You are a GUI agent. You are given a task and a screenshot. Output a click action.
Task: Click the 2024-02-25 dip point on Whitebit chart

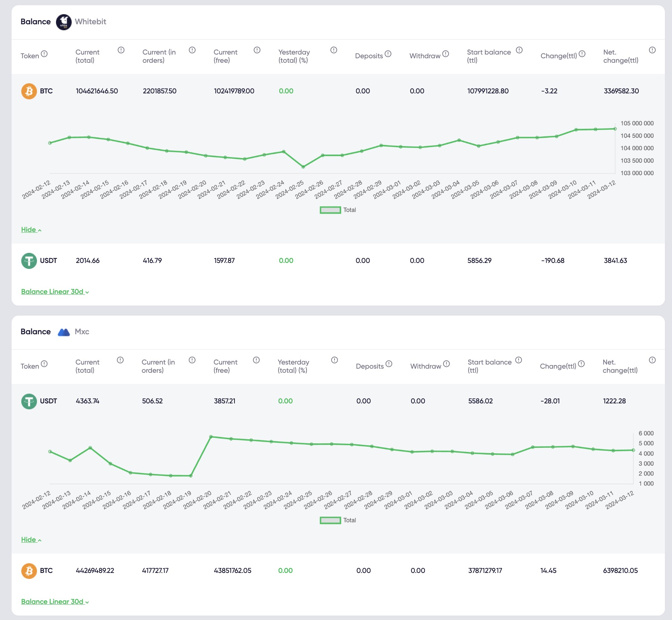point(303,167)
